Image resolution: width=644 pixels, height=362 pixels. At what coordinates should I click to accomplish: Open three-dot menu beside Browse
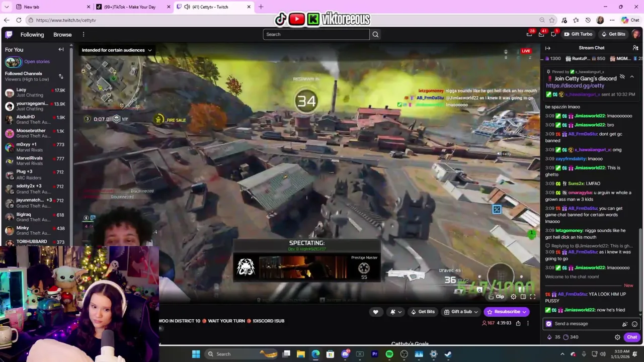tap(84, 35)
